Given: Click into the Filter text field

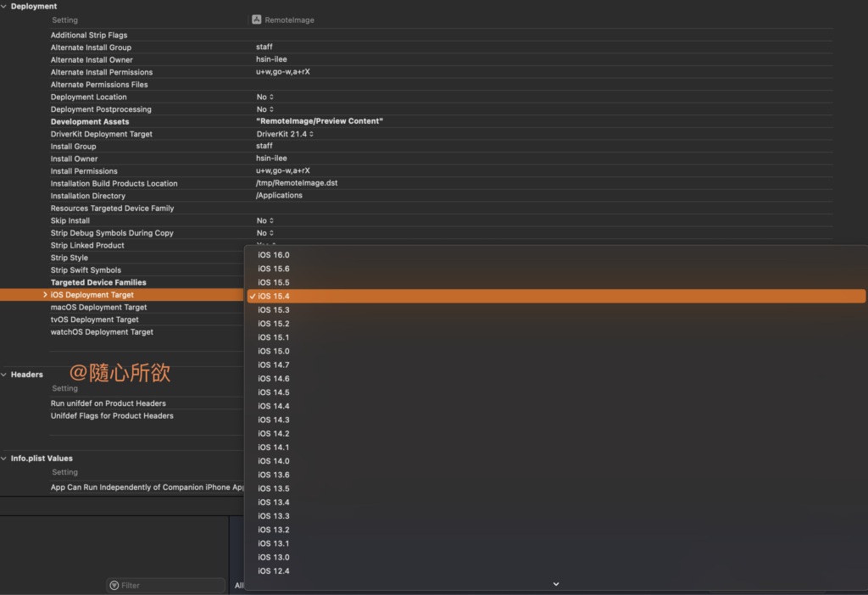Looking at the screenshot, I should click(x=170, y=586).
